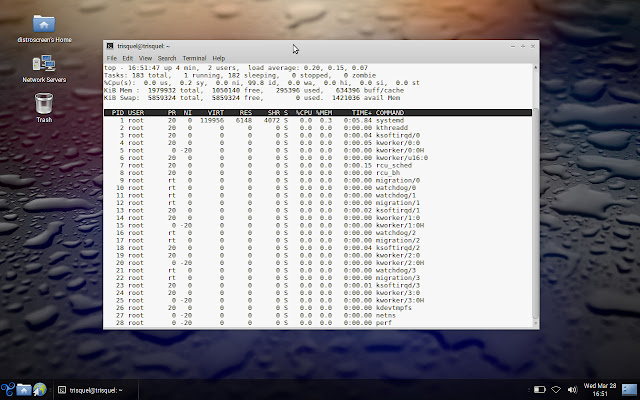Open the View menu in terminal
Screen dimensions: 640x400
[x=145, y=58]
